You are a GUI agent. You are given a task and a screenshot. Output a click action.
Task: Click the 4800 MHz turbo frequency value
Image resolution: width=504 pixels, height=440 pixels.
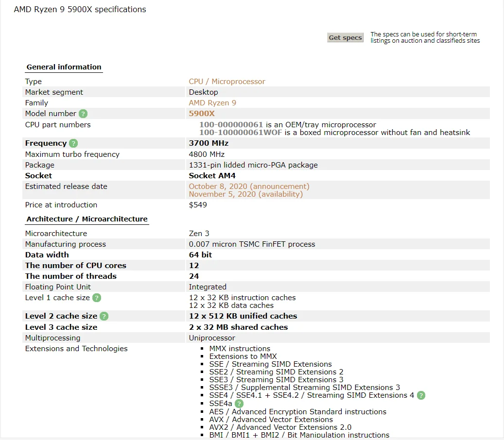[x=207, y=154]
